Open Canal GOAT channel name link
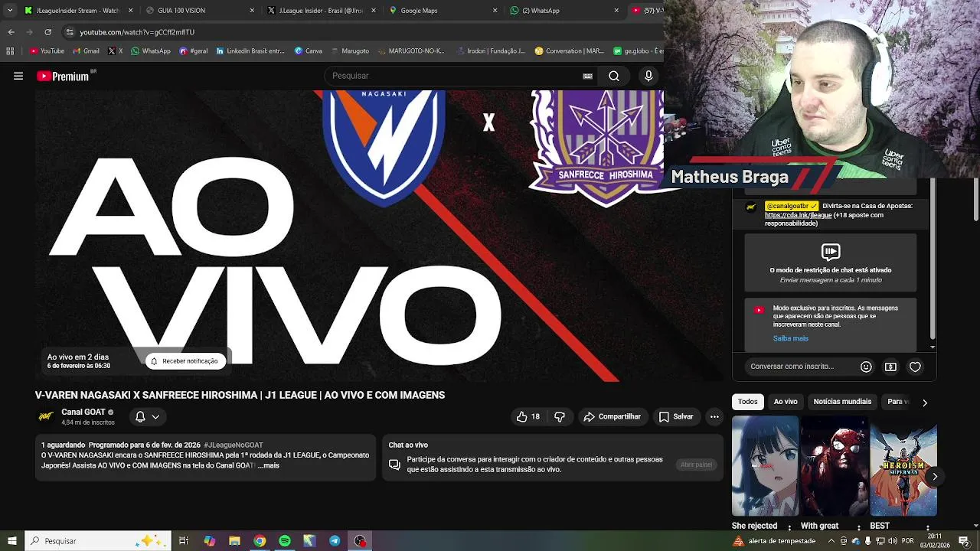The image size is (980, 551). click(83, 412)
